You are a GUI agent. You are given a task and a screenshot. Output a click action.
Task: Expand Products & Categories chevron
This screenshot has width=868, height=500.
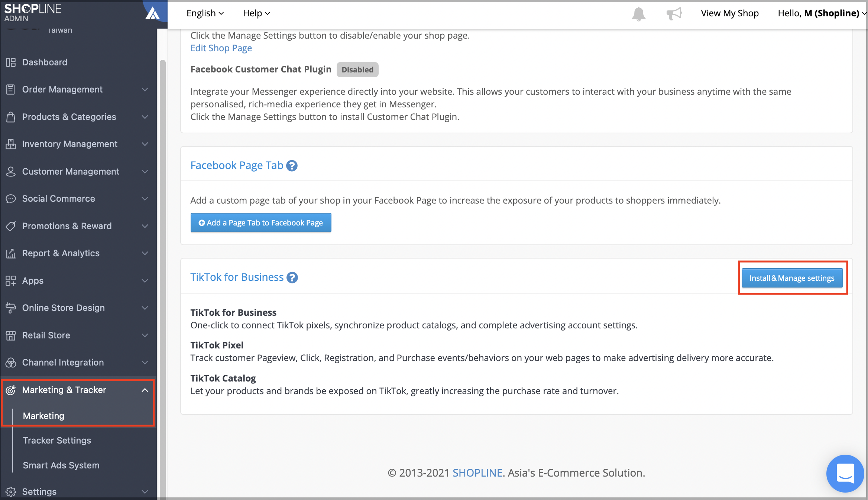(x=145, y=117)
